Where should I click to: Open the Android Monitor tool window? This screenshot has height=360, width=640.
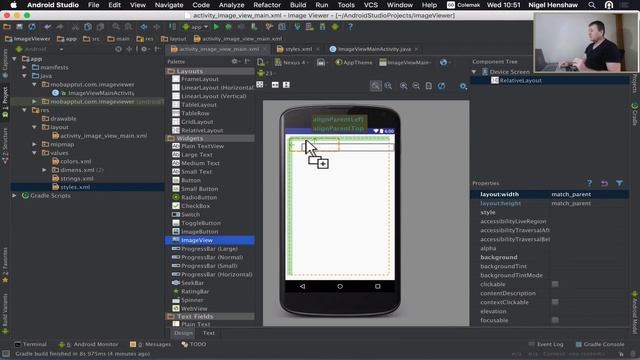tap(89, 344)
